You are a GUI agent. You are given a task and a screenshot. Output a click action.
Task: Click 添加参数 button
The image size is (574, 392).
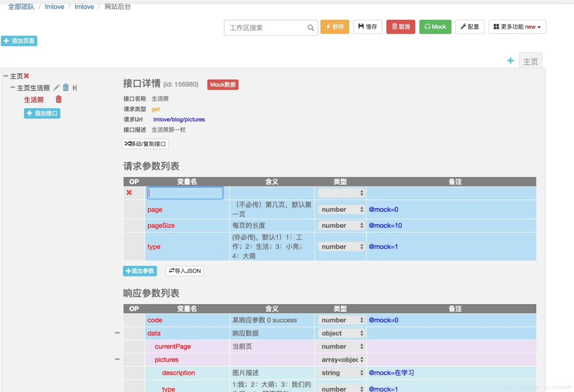(x=140, y=271)
